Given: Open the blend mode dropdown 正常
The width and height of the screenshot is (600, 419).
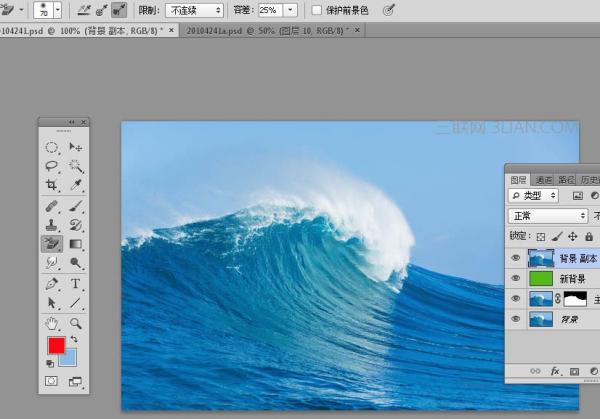Looking at the screenshot, I should click(x=548, y=216).
